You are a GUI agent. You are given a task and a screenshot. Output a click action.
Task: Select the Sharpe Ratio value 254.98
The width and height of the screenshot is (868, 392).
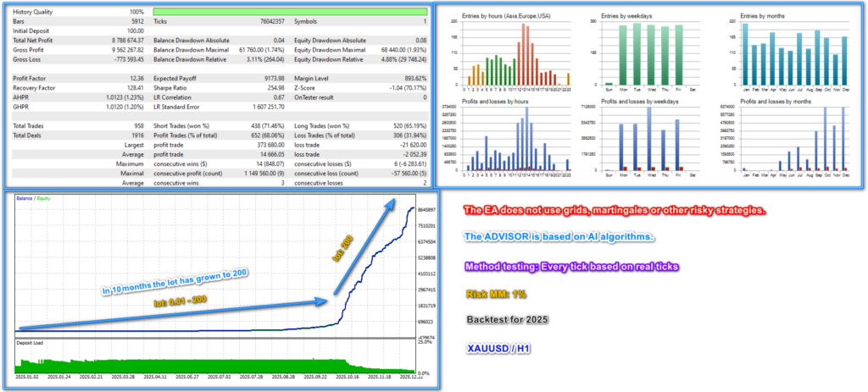point(275,88)
